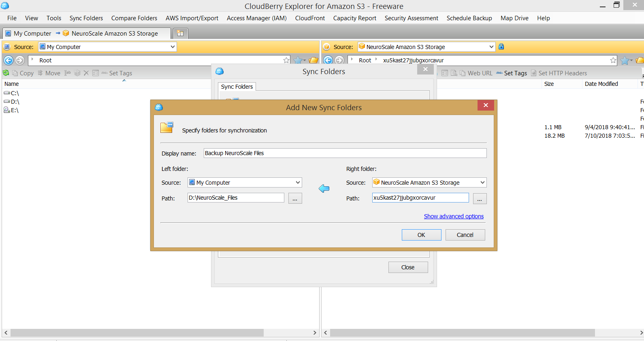Screen dimensions: 644x341
Task: Star the bucket path in right pane address bar
Action: [613, 60]
